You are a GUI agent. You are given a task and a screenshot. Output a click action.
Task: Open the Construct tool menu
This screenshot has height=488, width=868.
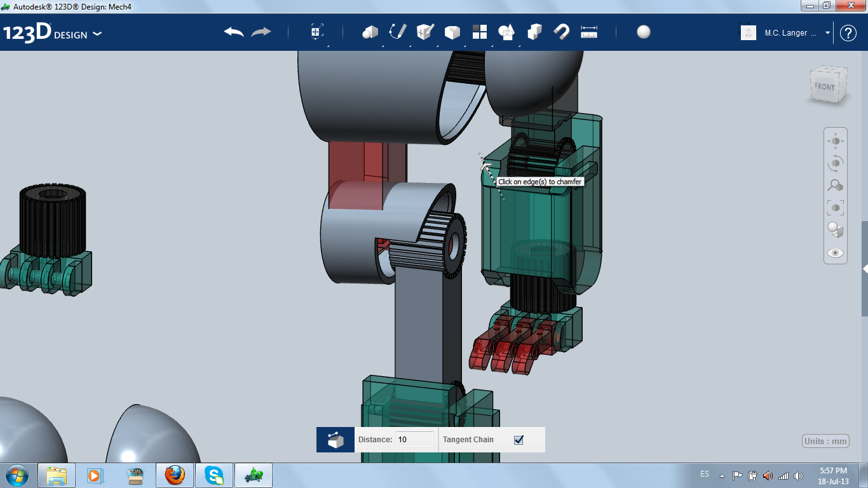click(425, 32)
